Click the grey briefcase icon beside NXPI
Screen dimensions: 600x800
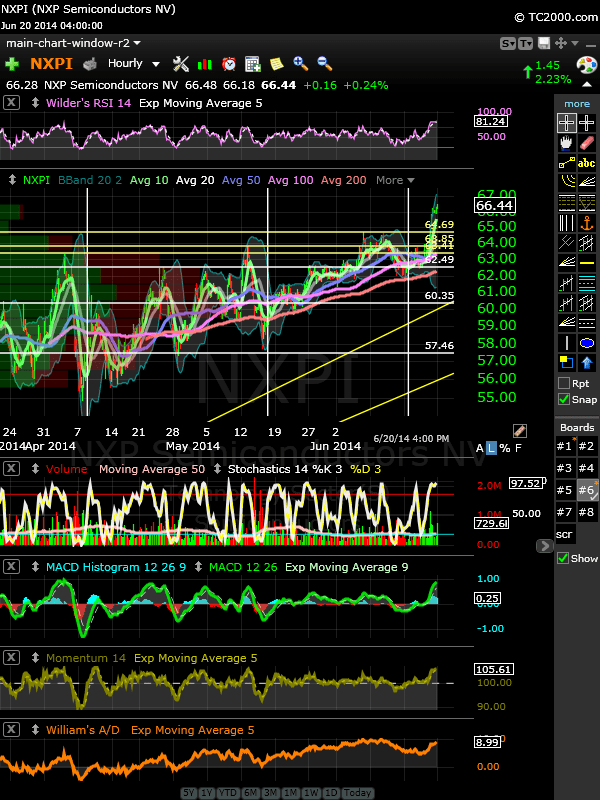[x=90, y=64]
